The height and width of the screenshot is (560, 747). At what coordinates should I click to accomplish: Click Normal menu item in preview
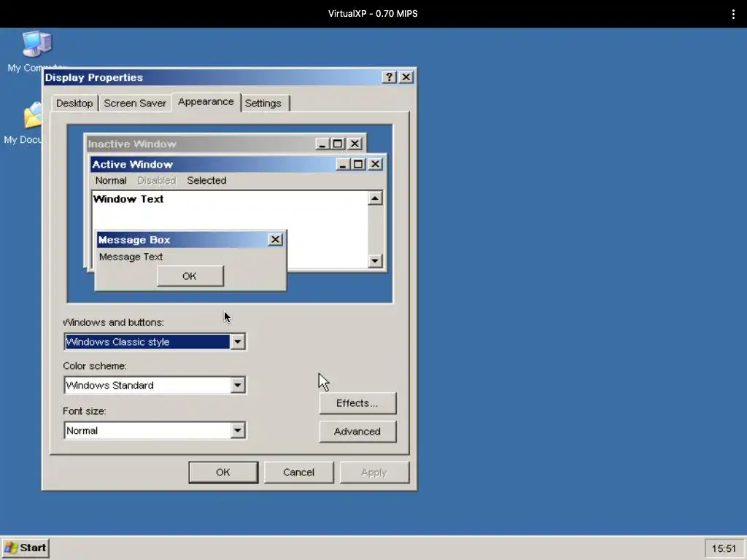pyautogui.click(x=111, y=181)
